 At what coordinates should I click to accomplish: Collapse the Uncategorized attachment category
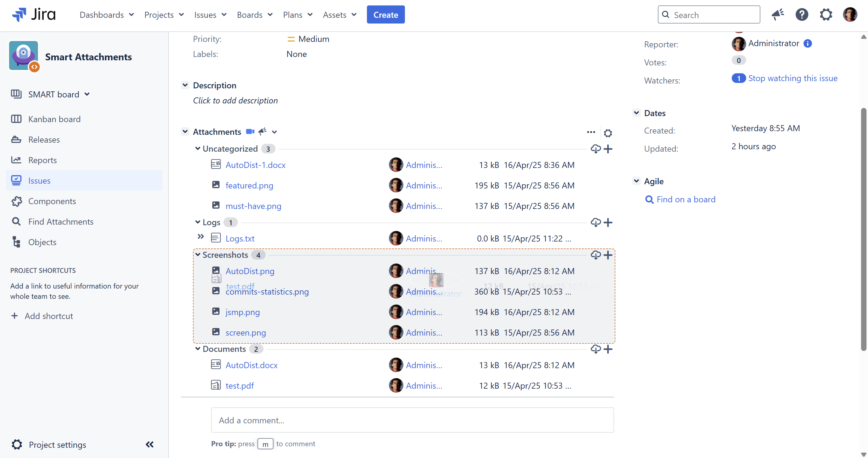click(x=198, y=149)
